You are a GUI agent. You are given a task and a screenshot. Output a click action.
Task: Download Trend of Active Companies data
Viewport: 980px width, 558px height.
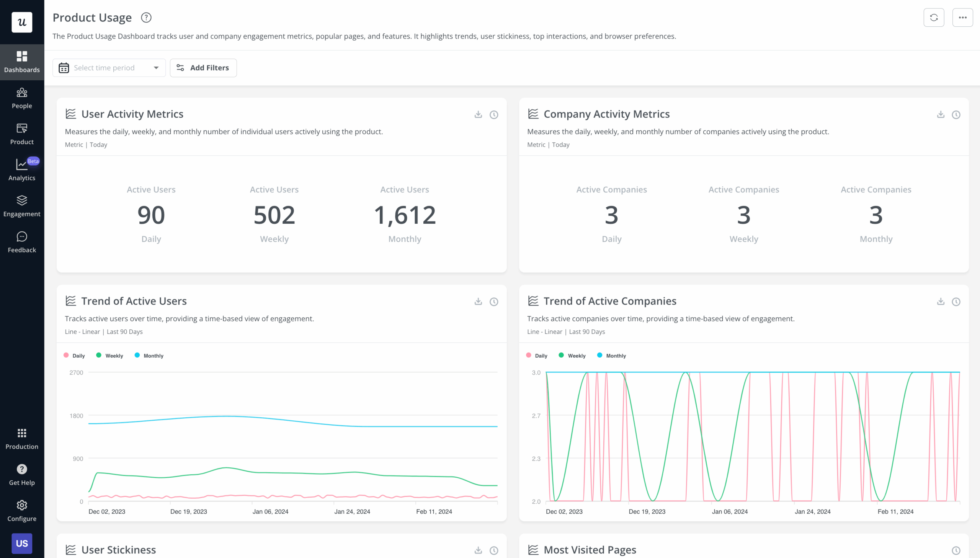pyautogui.click(x=940, y=302)
